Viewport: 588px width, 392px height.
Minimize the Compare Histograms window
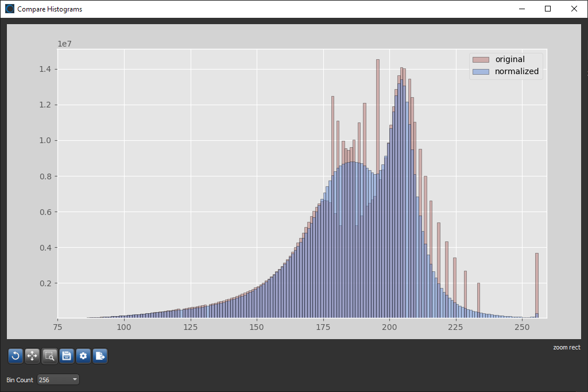pyautogui.click(x=521, y=9)
